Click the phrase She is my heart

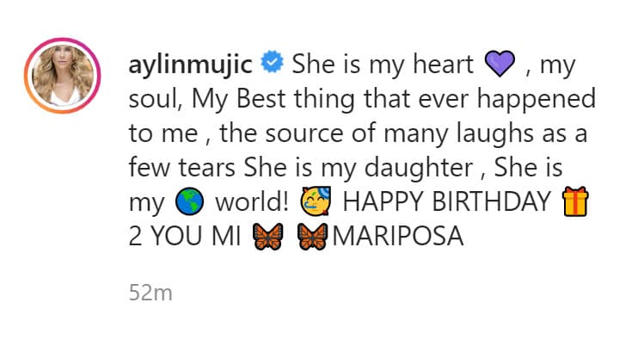click(x=383, y=65)
